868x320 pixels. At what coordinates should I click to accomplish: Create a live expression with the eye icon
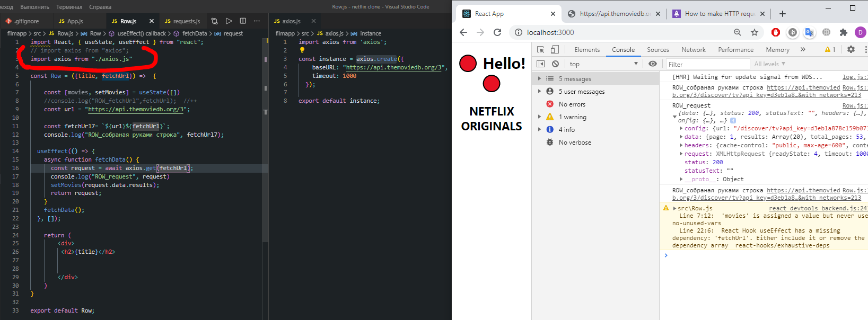[653, 64]
